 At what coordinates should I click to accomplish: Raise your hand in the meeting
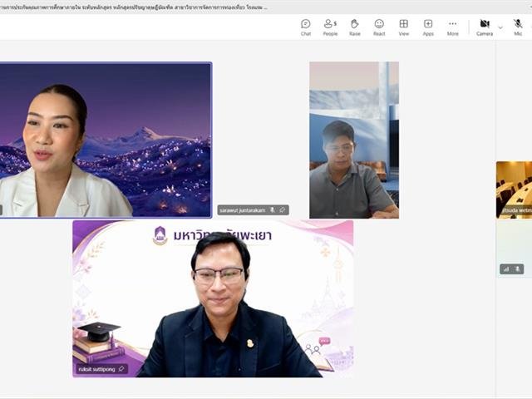pyautogui.click(x=355, y=27)
